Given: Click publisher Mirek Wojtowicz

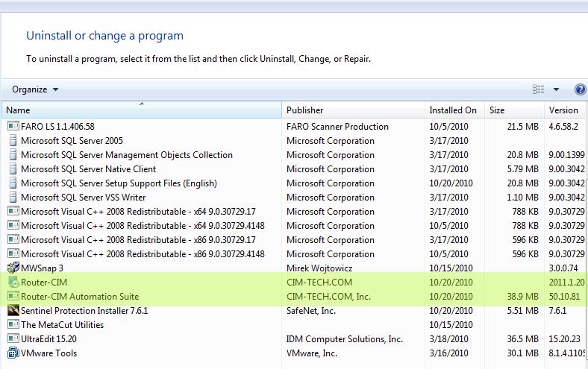Looking at the screenshot, I should tap(319, 268).
